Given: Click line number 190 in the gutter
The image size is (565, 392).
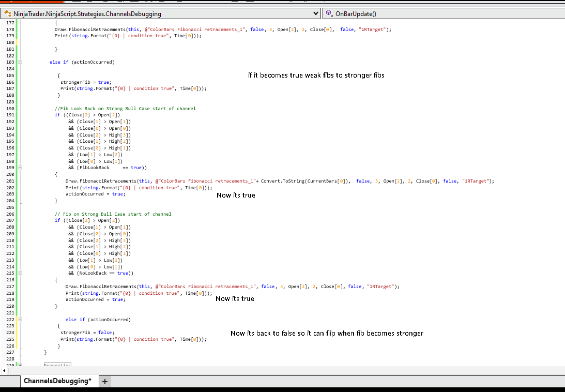Looking at the screenshot, I should [x=10, y=109].
